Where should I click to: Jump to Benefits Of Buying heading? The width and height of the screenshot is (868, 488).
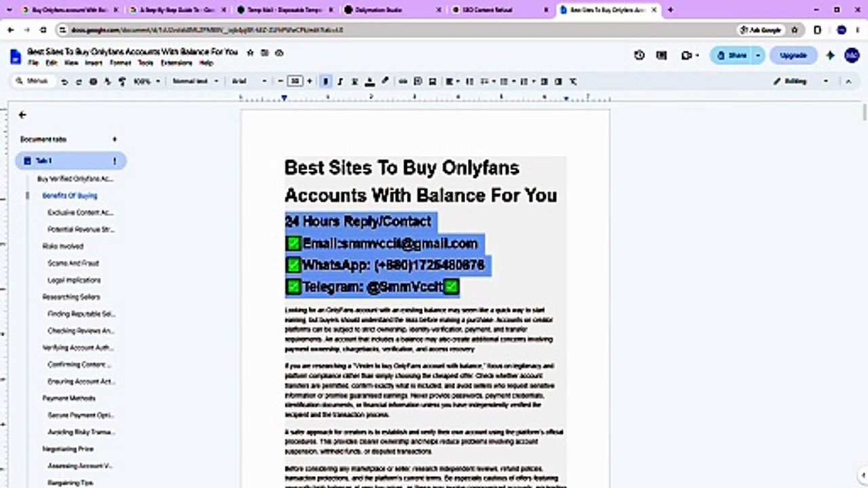70,195
